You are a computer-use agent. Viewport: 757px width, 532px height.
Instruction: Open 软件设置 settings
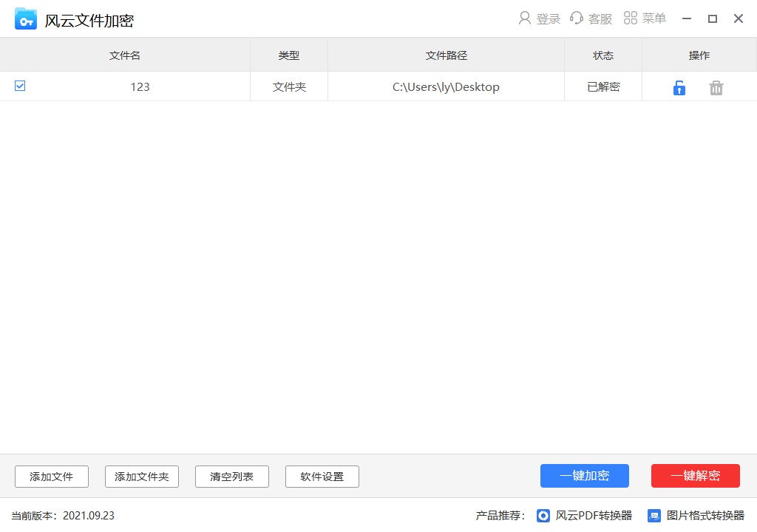322,477
